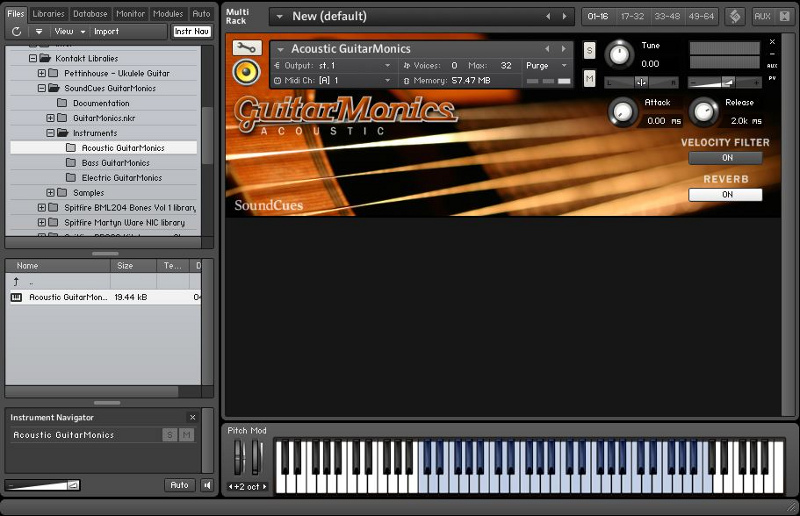Screen dimensions: 800x516
Task: Go up one folder level
Action: [x=16, y=282]
